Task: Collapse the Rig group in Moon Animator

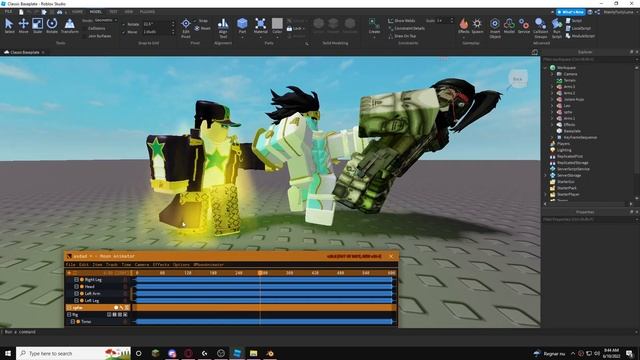Action: coord(69,315)
